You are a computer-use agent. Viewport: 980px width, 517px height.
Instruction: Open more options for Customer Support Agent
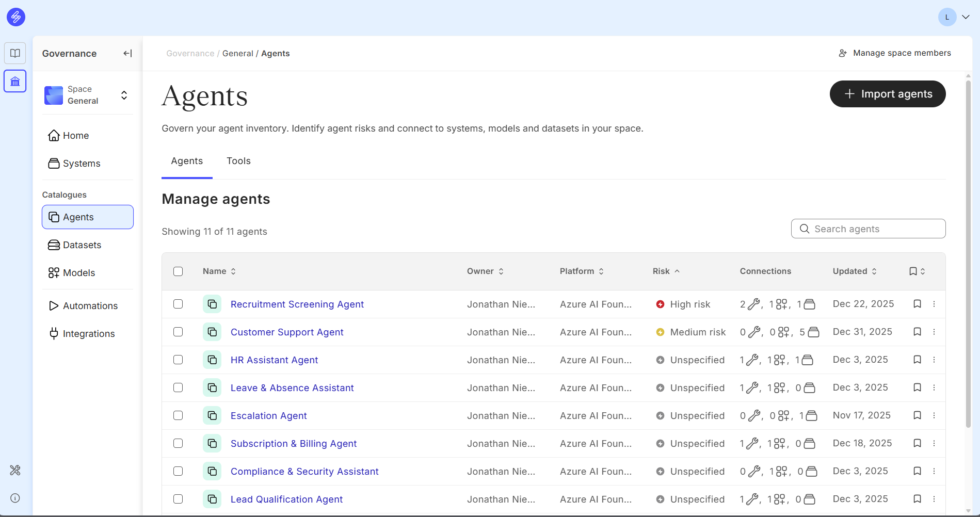(934, 332)
